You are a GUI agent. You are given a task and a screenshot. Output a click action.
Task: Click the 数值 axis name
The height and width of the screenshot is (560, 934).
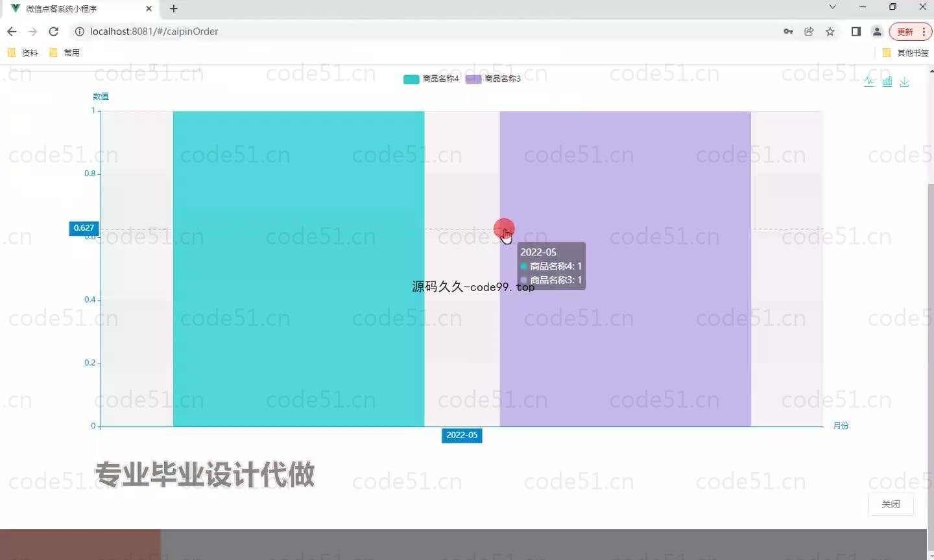tap(101, 96)
